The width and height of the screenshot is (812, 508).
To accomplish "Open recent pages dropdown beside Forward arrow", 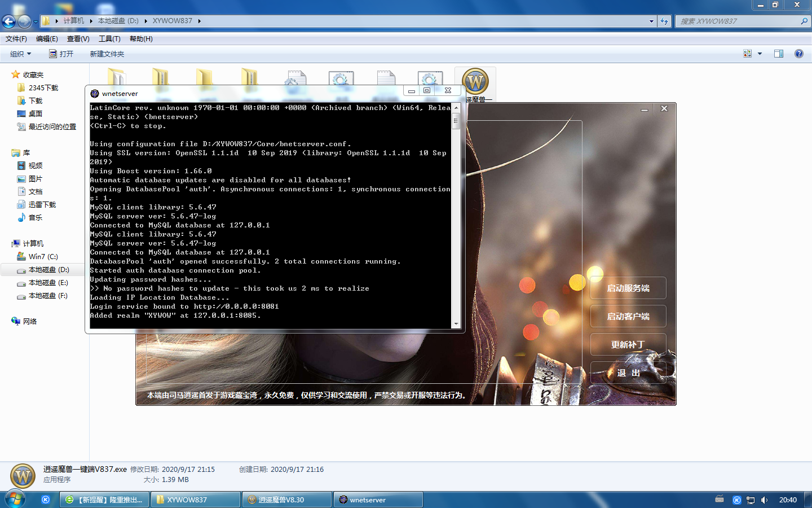I will 36,21.
